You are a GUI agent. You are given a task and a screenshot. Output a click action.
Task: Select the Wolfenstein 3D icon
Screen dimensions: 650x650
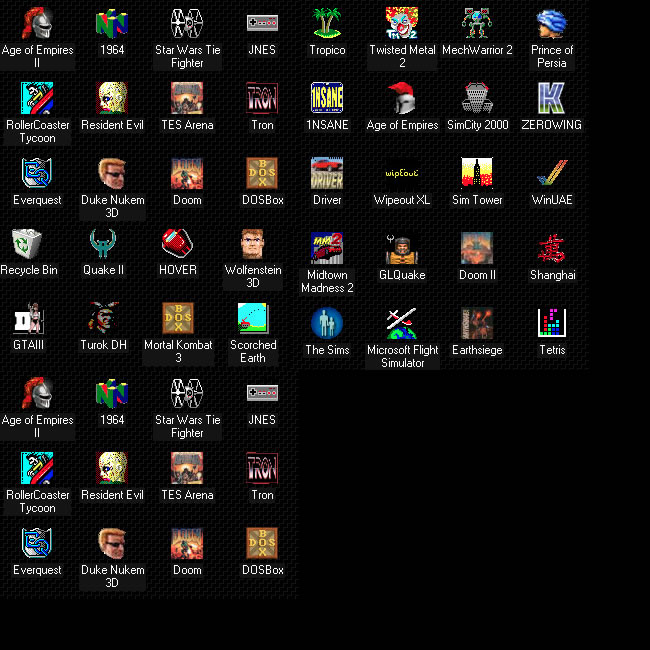pyautogui.click(x=252, y=243)
